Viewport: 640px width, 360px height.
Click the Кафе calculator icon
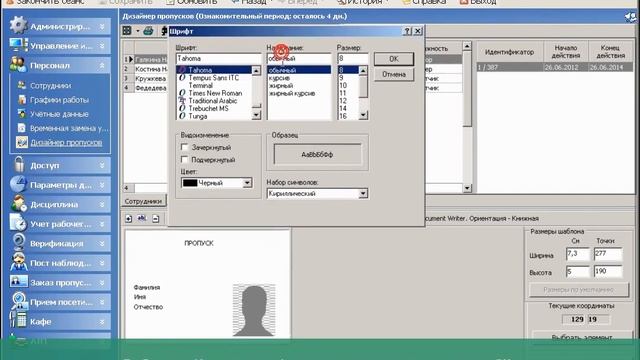(18, 320)
